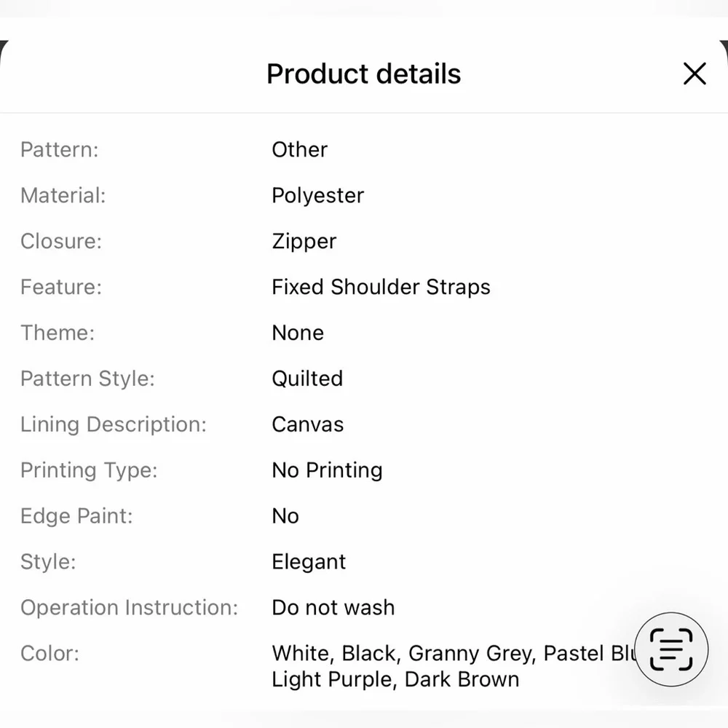Click the Product details heading
The width and height of the screenshot is (728, 728).
coord(363,74)
